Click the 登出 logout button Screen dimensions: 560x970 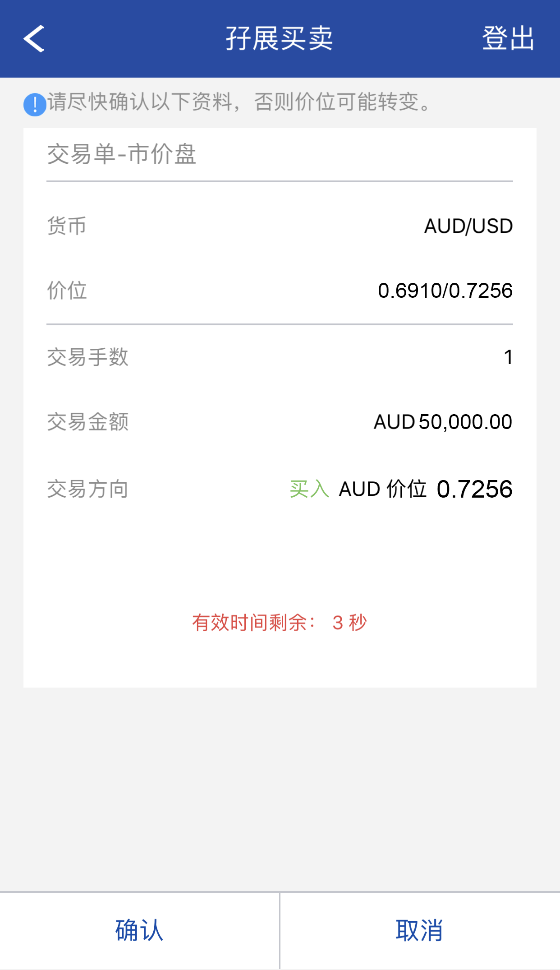(508, 39)
